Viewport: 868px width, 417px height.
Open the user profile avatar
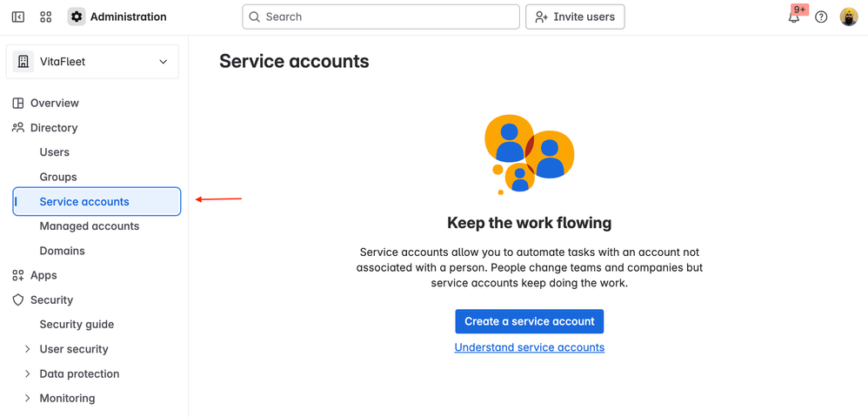[x=849, y=17]
